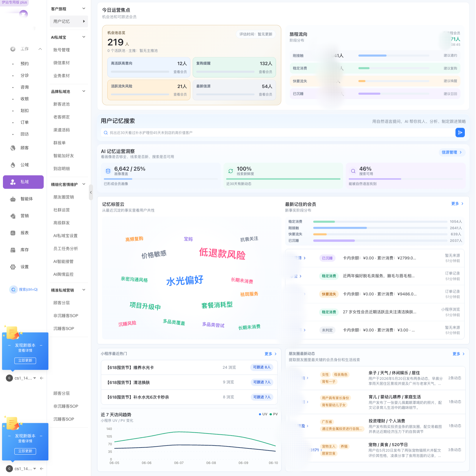Click the 搜索(ctrl+Q) magnifier icon
This screenshot has width=476, height=476.
point(13,290)
